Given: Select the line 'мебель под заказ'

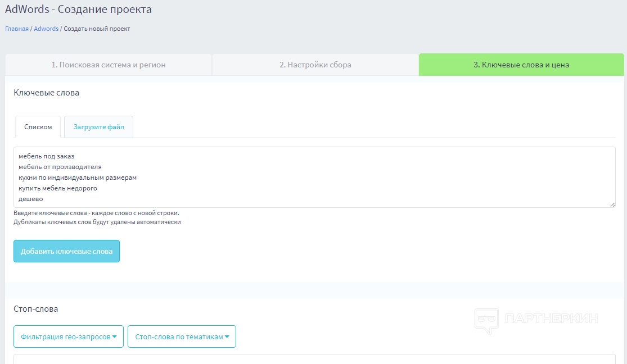Looking at the screenshot, I should coord(46,156).
